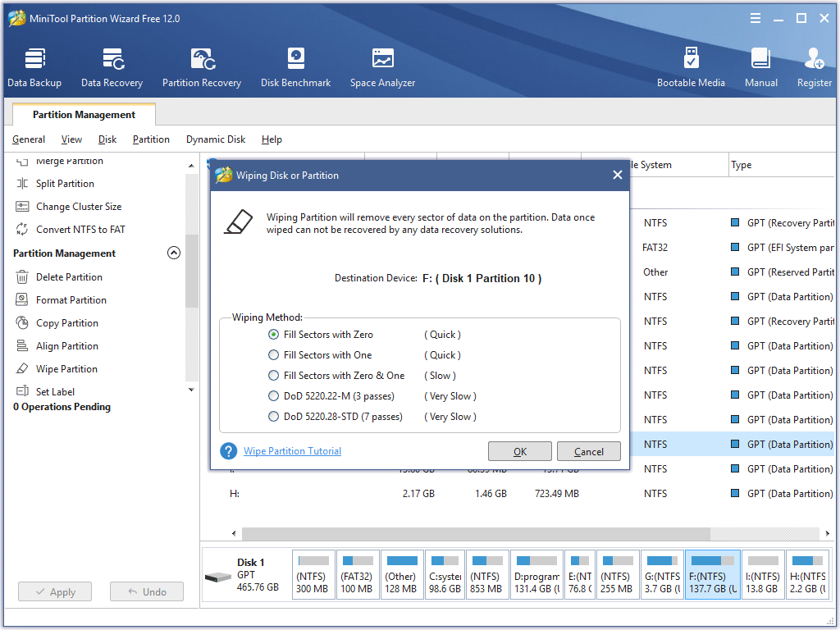Click sidebar scroll down arrow
This screenshot has height=630, width=840.
pos(191,390)
